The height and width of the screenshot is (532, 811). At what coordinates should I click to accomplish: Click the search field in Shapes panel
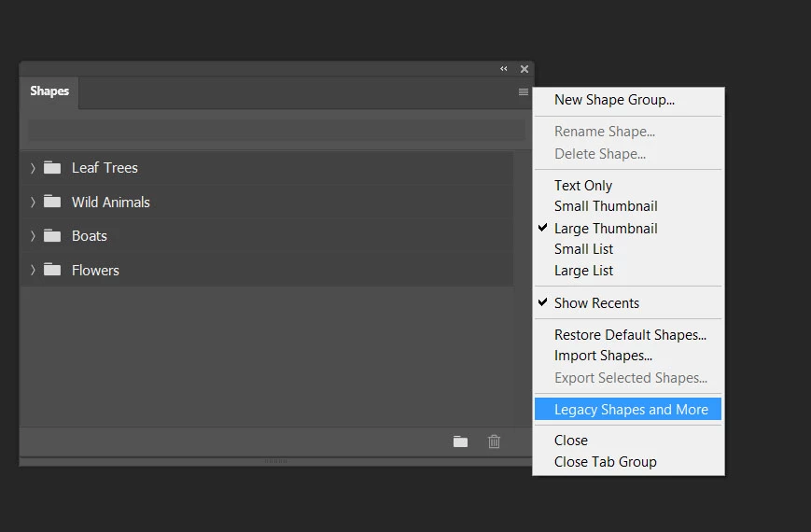pos(276,130)
